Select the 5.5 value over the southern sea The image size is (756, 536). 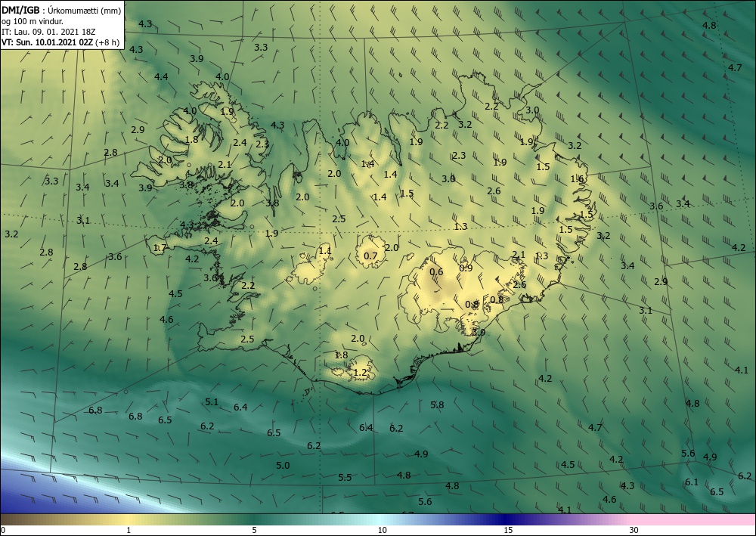[x=345, y=478]
